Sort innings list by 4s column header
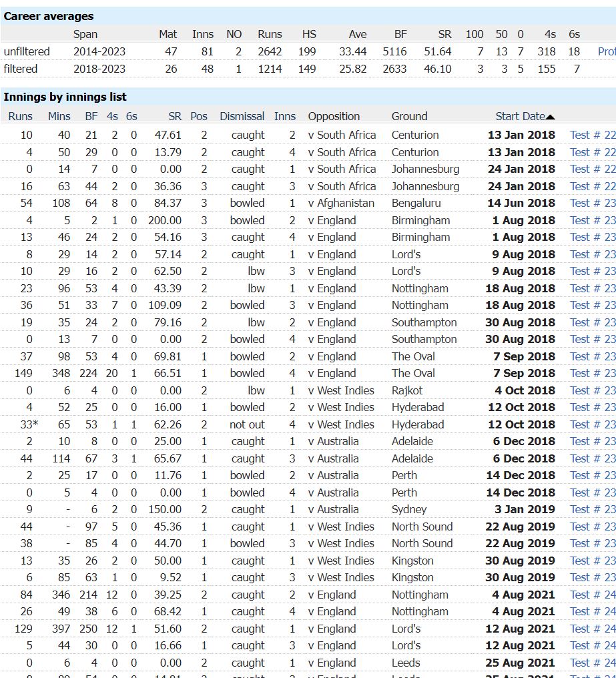Screen dimensions: 616x678 point(113,116)
